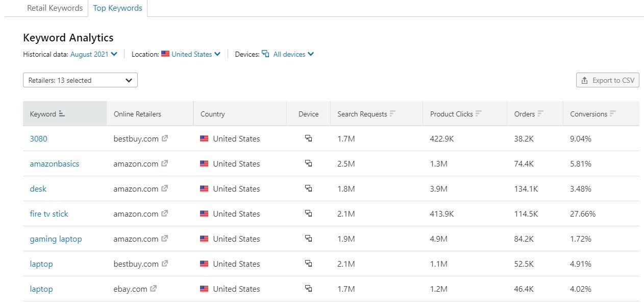Click the US flag in the 3080 row

pos(204,138)
